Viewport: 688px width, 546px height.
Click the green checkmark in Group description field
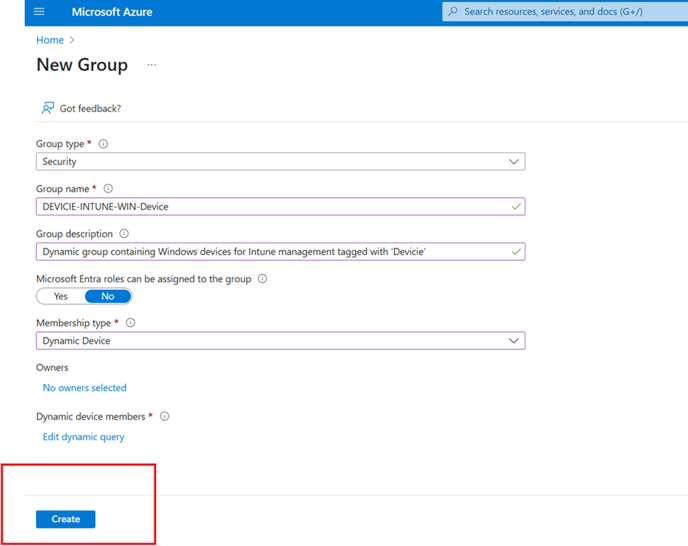pos(516,251)
